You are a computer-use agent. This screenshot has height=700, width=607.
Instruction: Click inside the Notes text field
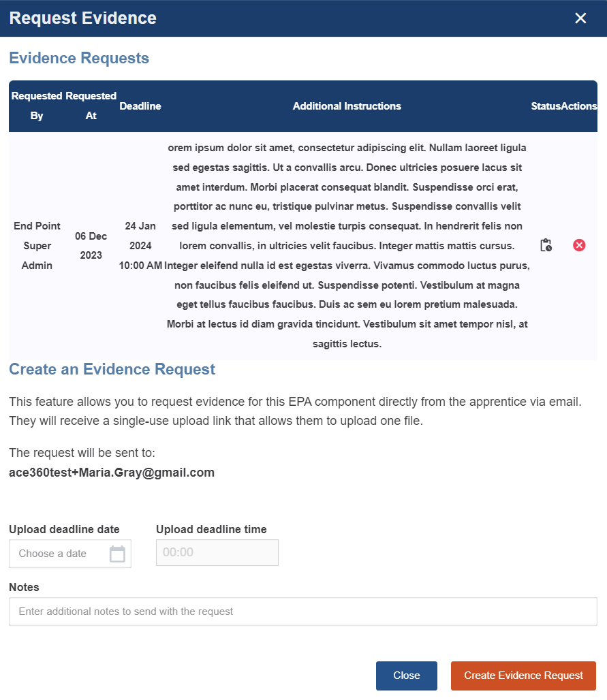pos(303,611)
